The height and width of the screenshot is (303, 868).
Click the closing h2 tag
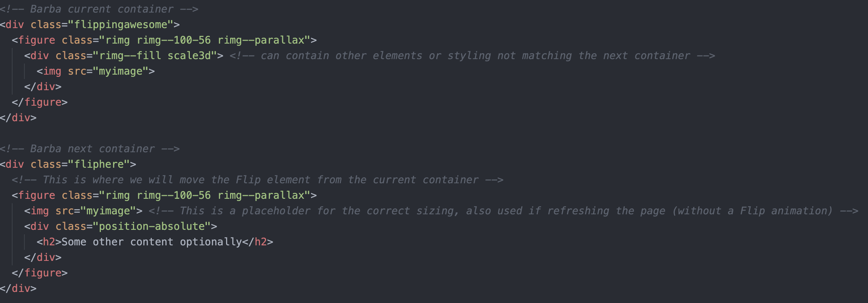pyautogui.click(x=258, y=242)
